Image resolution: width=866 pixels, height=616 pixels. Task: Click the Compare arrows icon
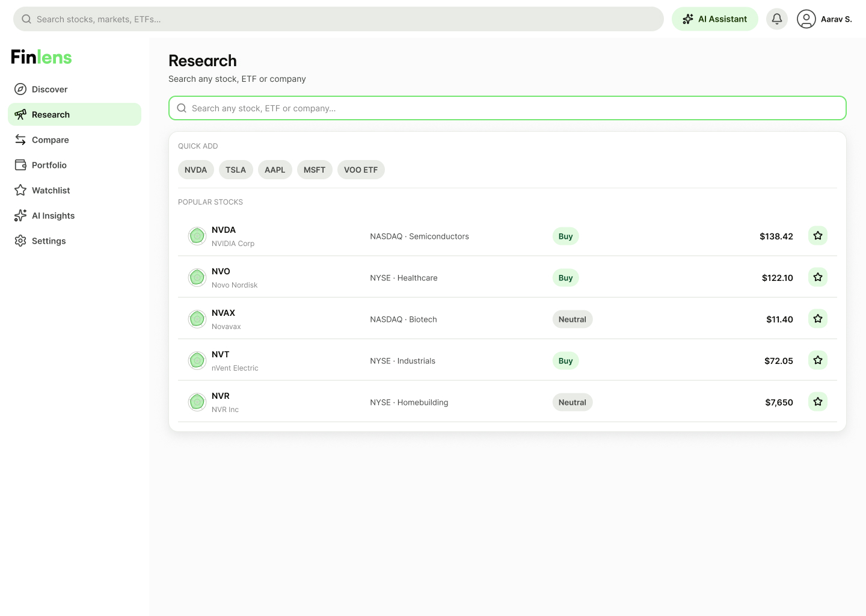[x=20, y=140]
